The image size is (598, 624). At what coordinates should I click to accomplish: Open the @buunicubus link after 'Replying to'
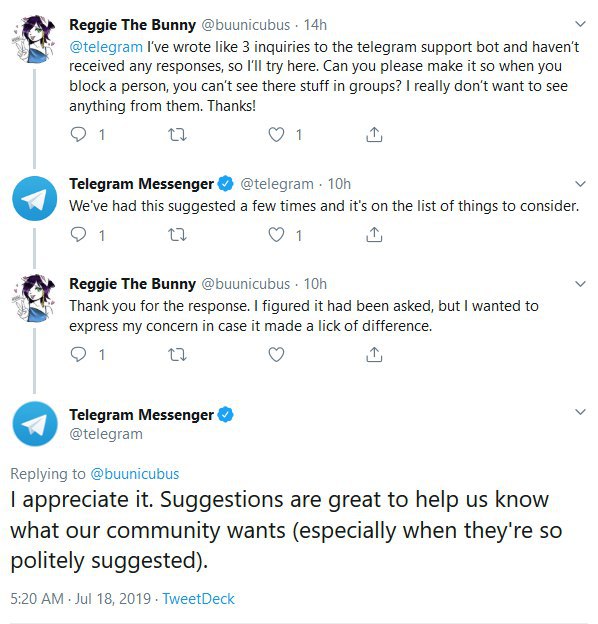tap(135, 474)
